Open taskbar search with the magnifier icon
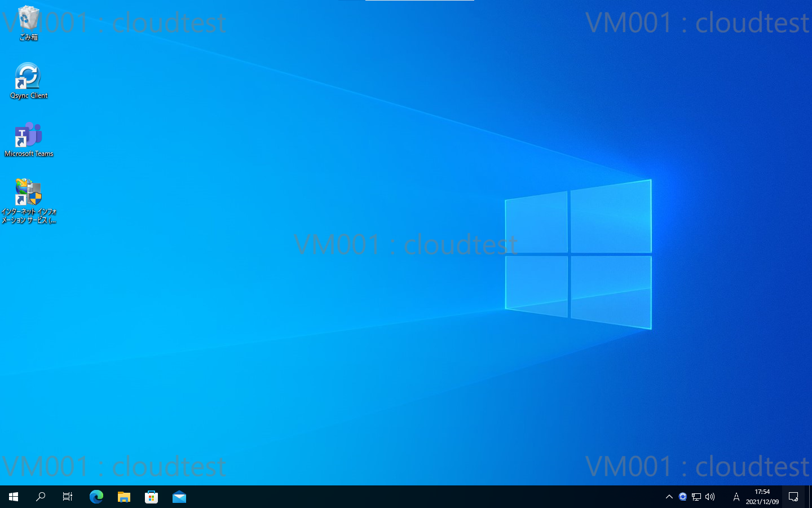 tap(41, 497)
